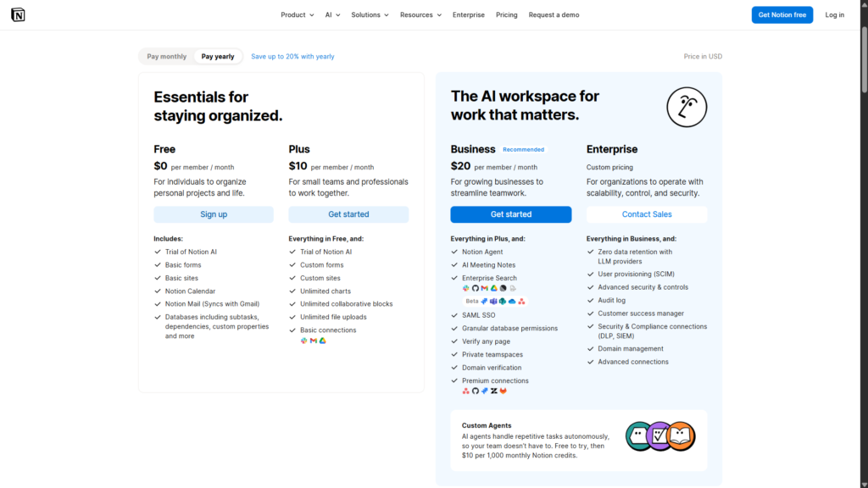This screenshot has height=488, width=868.
Task: Switch billing to Pay yearly
Action: tap(218, 57)
